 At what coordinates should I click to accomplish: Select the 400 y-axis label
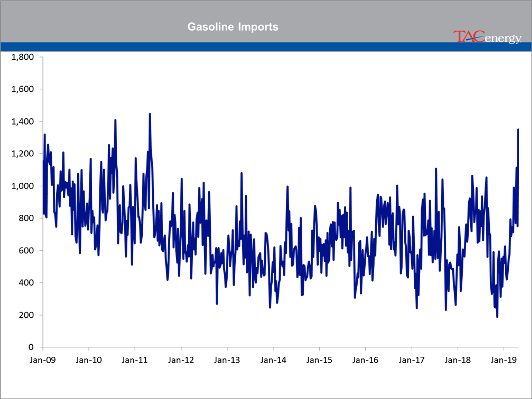[x=26, y=282]
